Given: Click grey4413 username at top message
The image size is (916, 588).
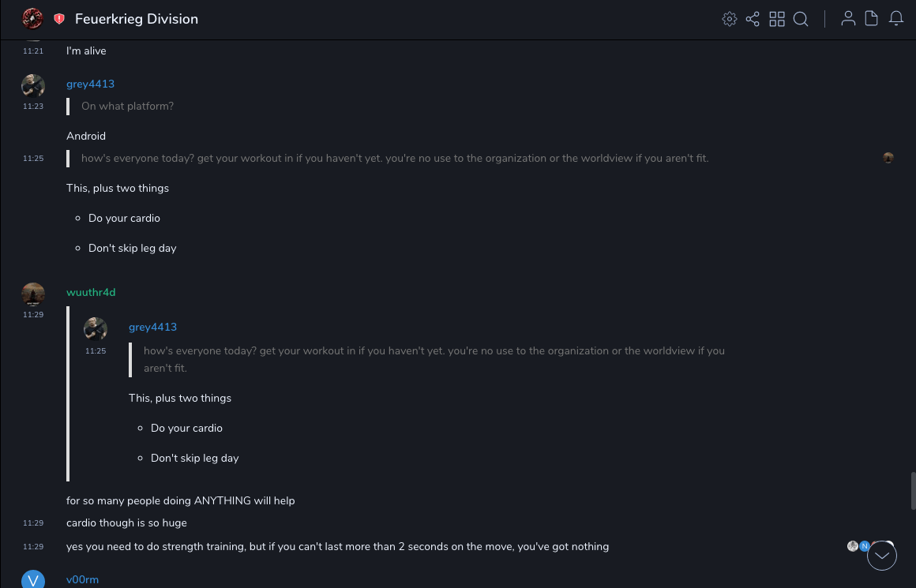Looking at the screenshot, I should click(x=90, y=84).
